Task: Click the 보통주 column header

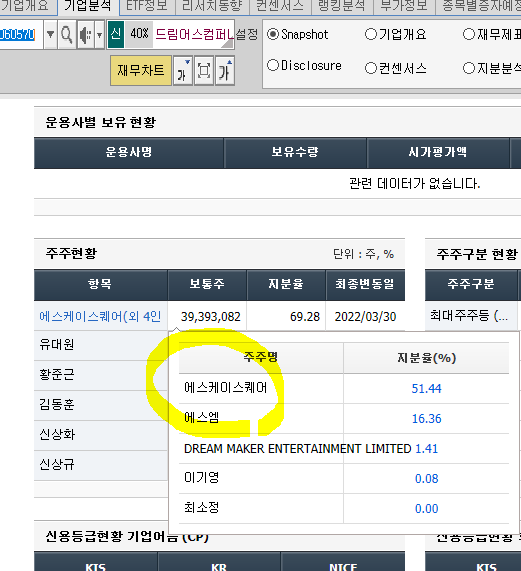Action: pos(207,284)
